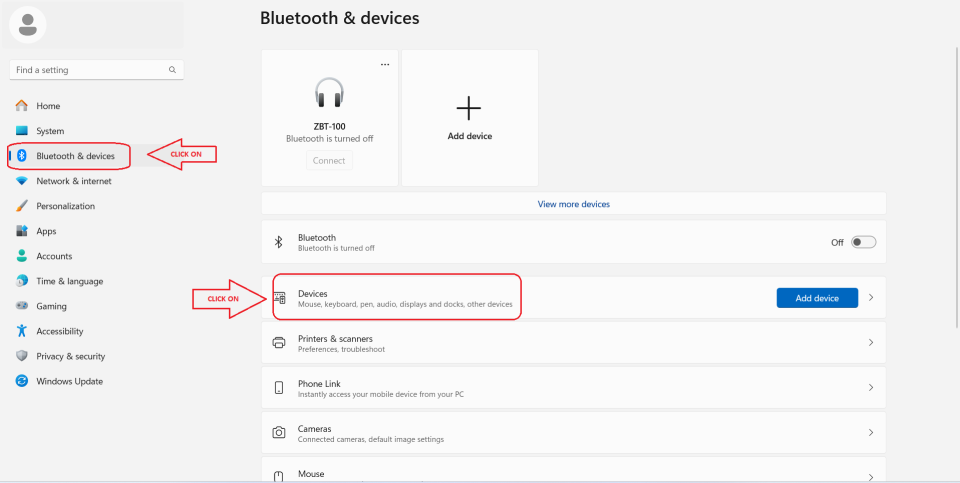This screenshot has height=483, width=960.
Task: Click the Connect button under ZBT-100
Action: point(329,160)
